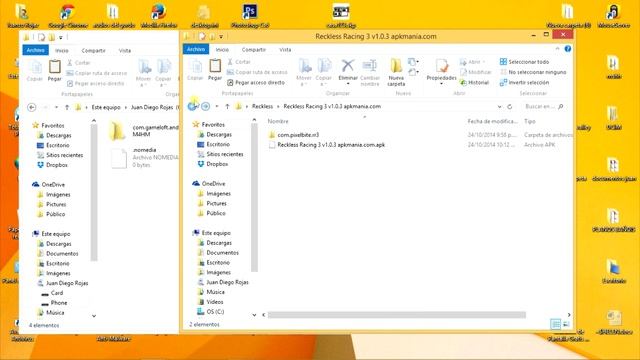Image resolution: width=640 pixels, height=360 pixels.
Task: Select Sitios recientes in left window sidebar
Action: click(60, 155)
